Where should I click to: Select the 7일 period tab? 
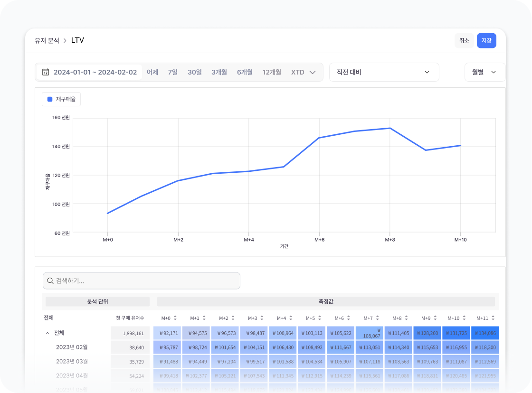coord(173,72)
